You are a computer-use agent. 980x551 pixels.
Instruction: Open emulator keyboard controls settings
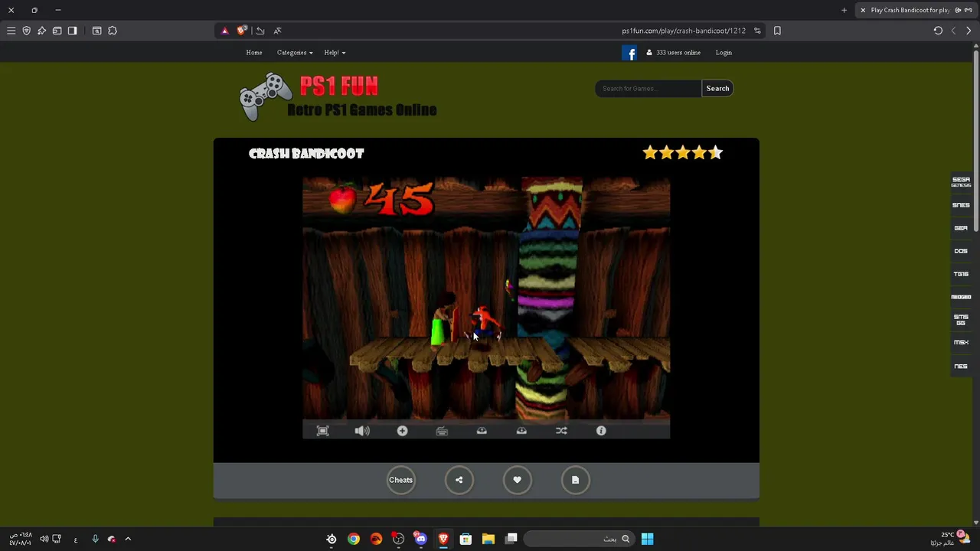(x=442, y=431)
